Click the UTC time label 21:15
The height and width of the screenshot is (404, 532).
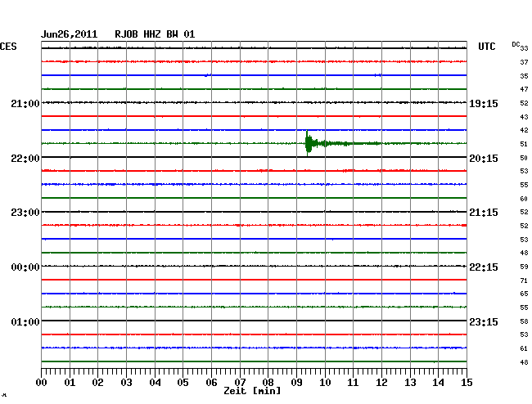point(484,213)
